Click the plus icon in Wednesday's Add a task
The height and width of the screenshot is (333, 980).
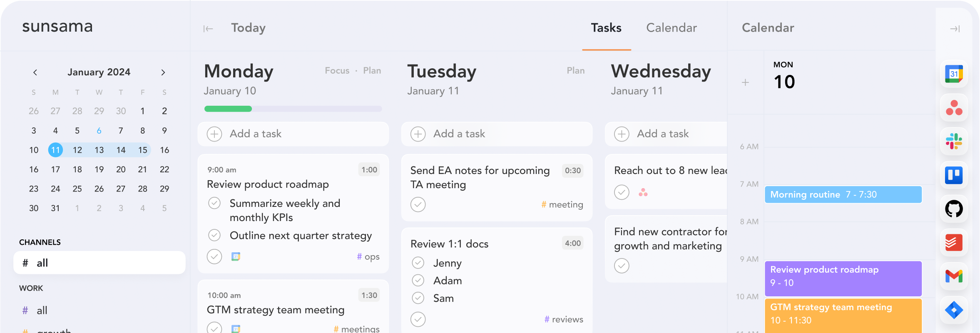point(622,134)
